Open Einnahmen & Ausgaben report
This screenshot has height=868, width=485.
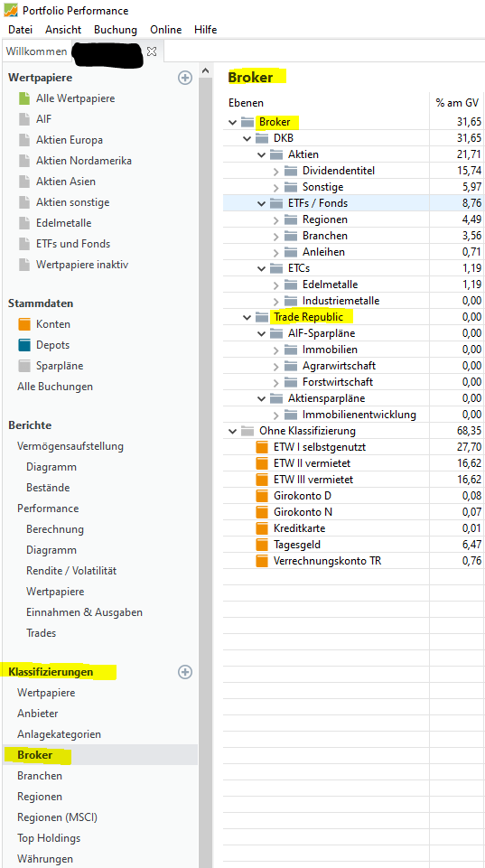pos(84,612)
